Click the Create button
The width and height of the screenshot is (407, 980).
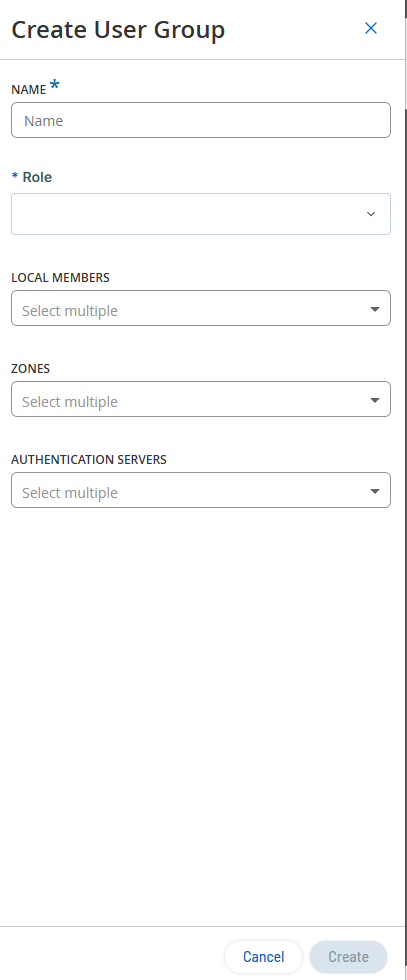click(348, 957)
